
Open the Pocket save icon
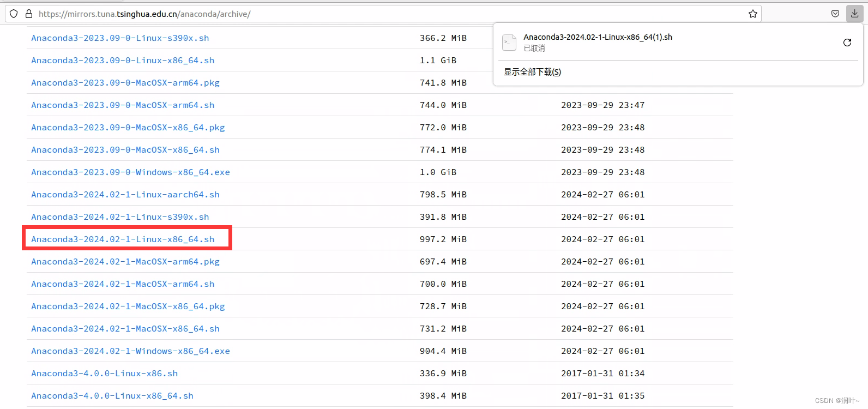835,14
